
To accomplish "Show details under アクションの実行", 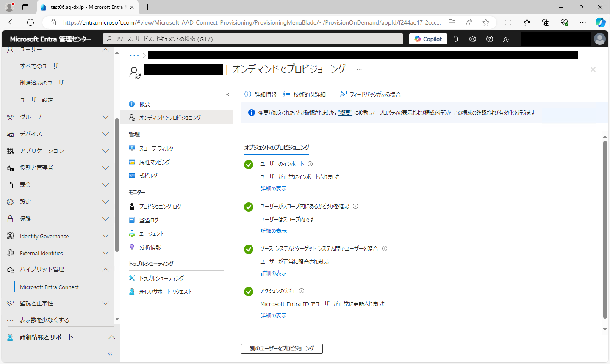I will click(x=274, y=315).
